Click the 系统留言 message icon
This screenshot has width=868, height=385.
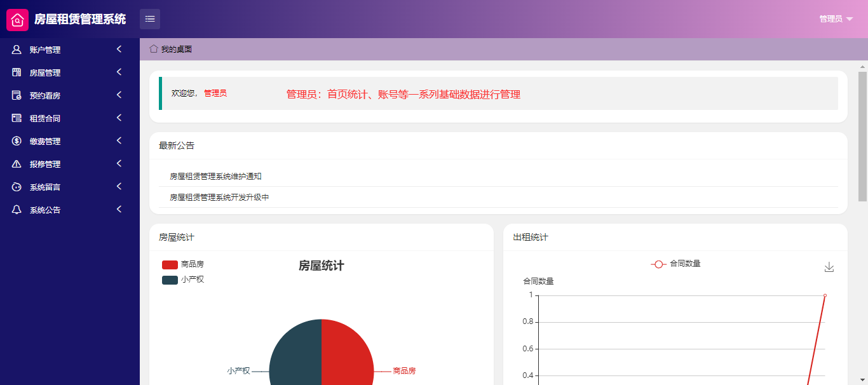pos(17,187)
